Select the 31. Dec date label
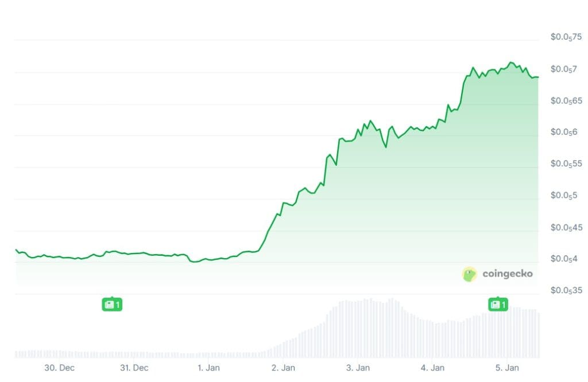 [134, 368]
